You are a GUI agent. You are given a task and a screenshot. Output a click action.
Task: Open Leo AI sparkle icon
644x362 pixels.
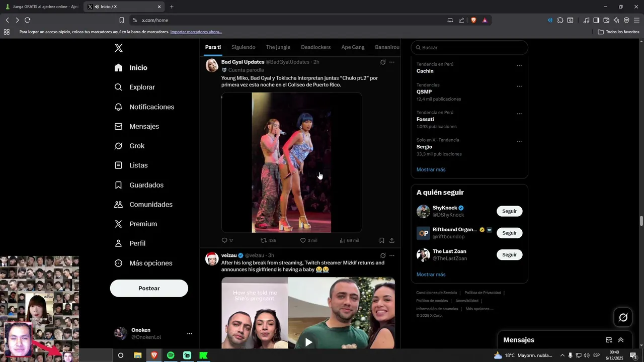pos(616,20)
